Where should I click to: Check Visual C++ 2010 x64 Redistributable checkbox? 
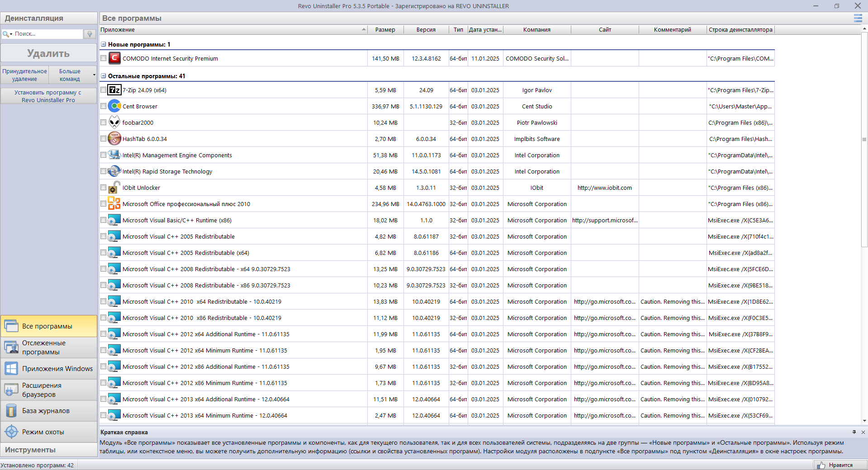(x=103, y=301)
